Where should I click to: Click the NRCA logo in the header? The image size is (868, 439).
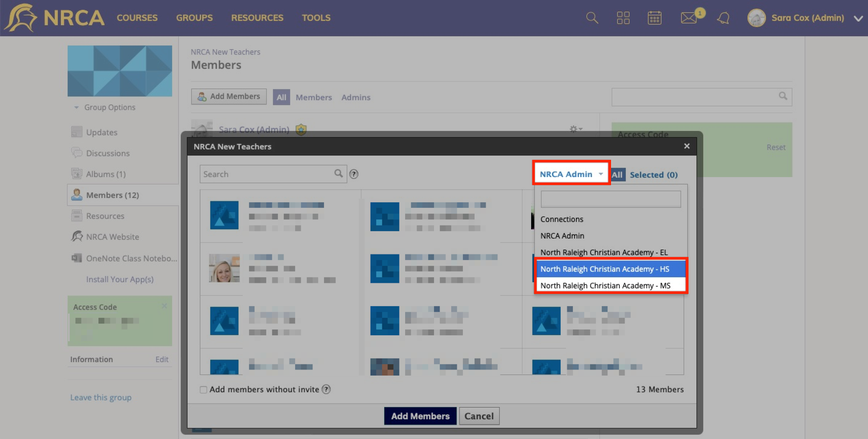(54, 18)
